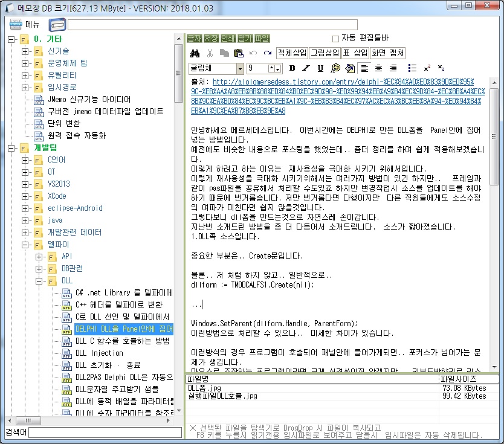
Task: Toggle bold text formatting
Action: 292,68
